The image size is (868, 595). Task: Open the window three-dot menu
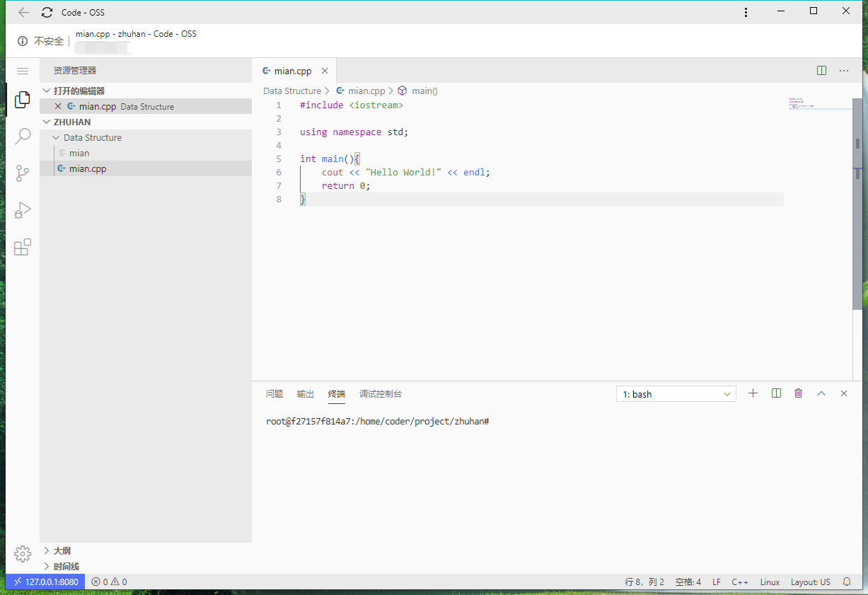click(x=746, y=12)
